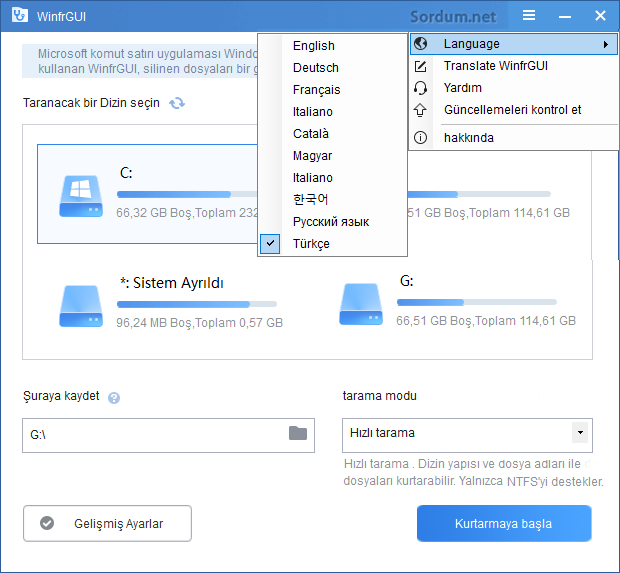Click the tarama modu label

(380, 396)
